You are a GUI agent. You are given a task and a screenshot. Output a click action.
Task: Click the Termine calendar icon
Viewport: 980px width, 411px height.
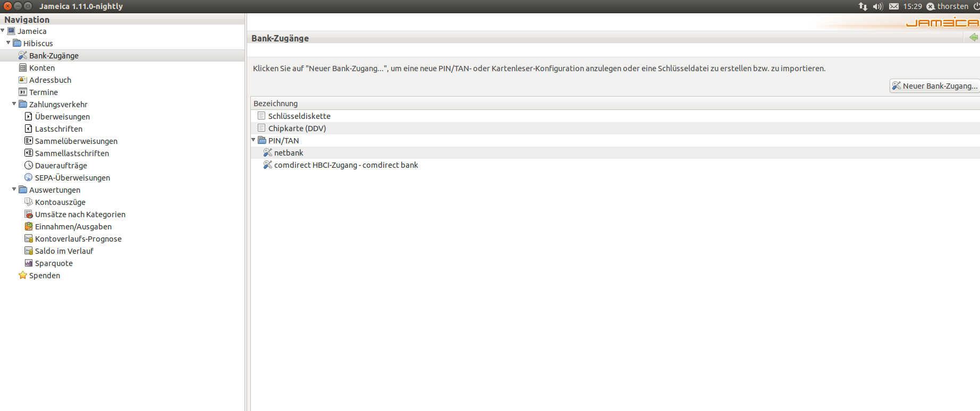22,92
